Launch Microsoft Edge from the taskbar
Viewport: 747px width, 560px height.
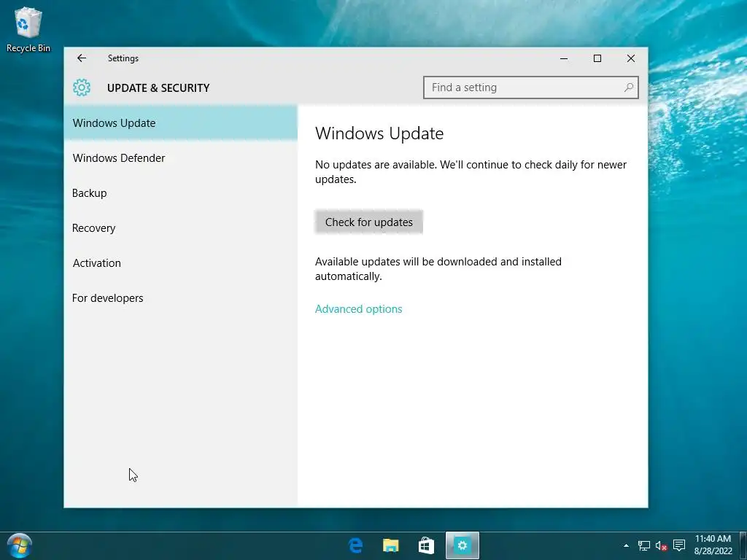(x=355, y=545)
